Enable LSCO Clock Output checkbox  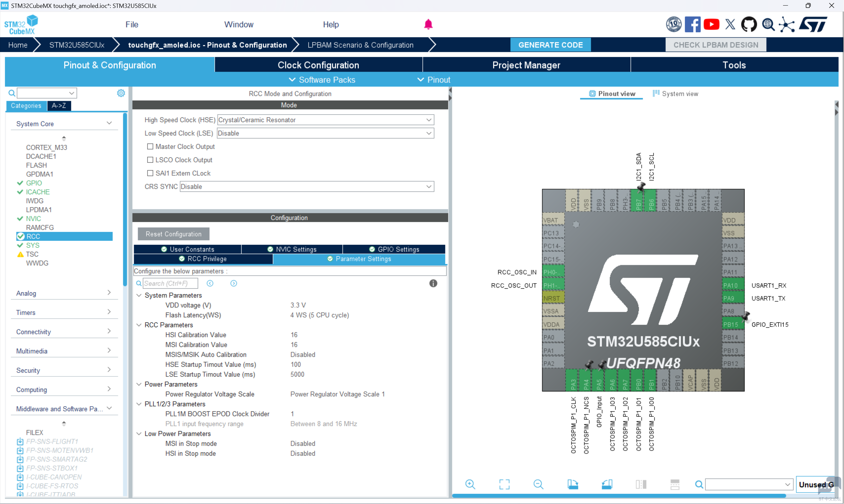(x=150, y=160)
